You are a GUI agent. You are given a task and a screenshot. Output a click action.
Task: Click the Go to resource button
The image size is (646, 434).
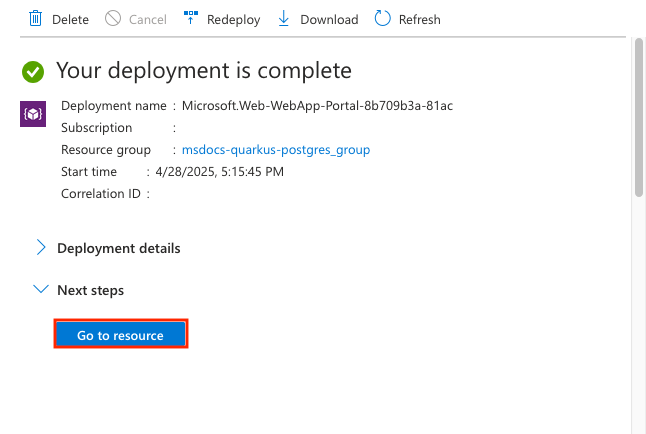pyautogui.click(x=121, y=333)
